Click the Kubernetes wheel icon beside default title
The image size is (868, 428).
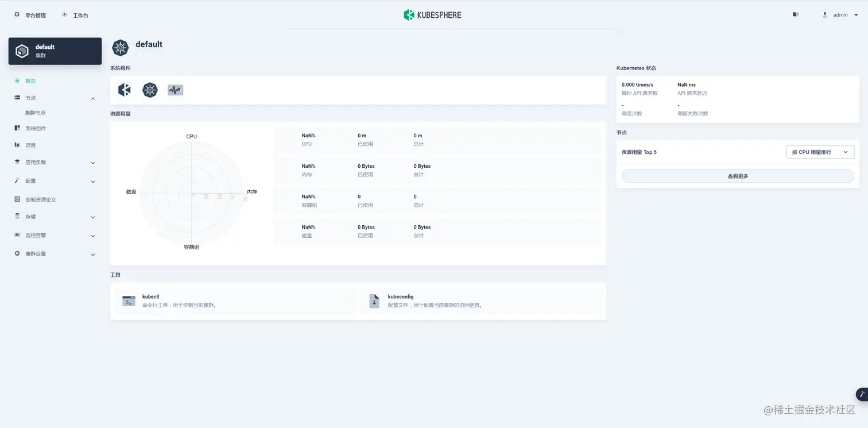120,48
